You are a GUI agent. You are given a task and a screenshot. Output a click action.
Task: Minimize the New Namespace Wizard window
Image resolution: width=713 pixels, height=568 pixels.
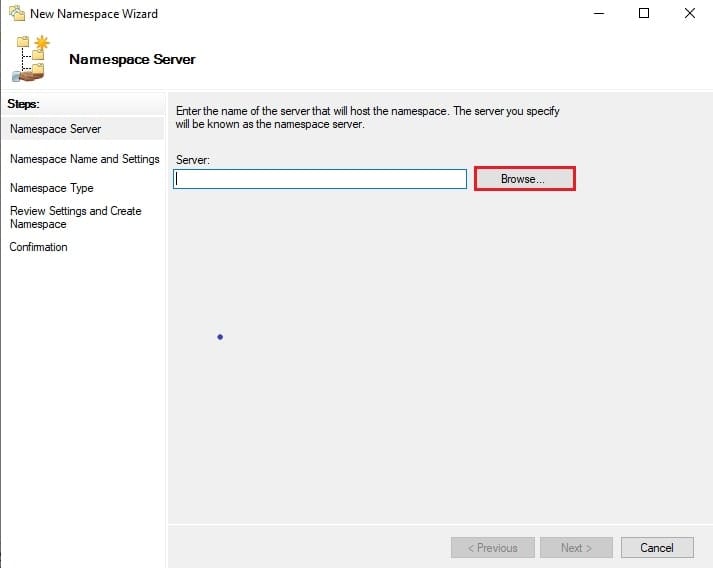(x=599, y=13)
